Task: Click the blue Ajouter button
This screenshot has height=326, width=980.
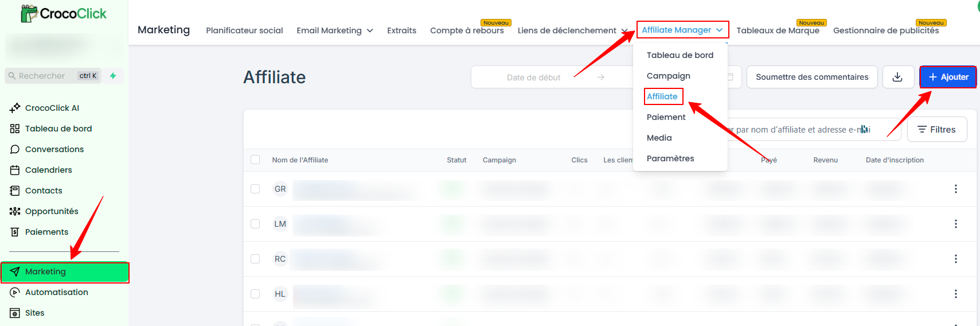Action: tap(948, 77)
